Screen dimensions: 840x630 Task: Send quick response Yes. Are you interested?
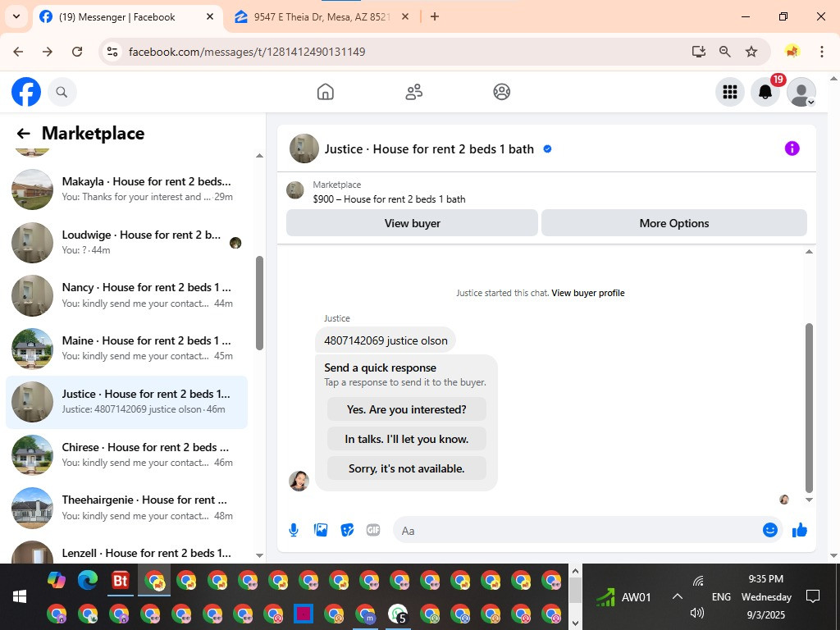(x=407, y=409)
